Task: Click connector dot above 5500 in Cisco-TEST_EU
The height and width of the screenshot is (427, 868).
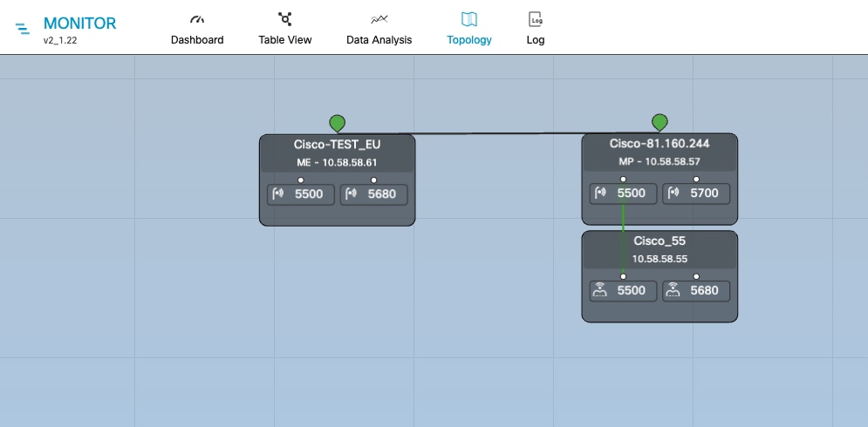Action: (x=301, y=180)
